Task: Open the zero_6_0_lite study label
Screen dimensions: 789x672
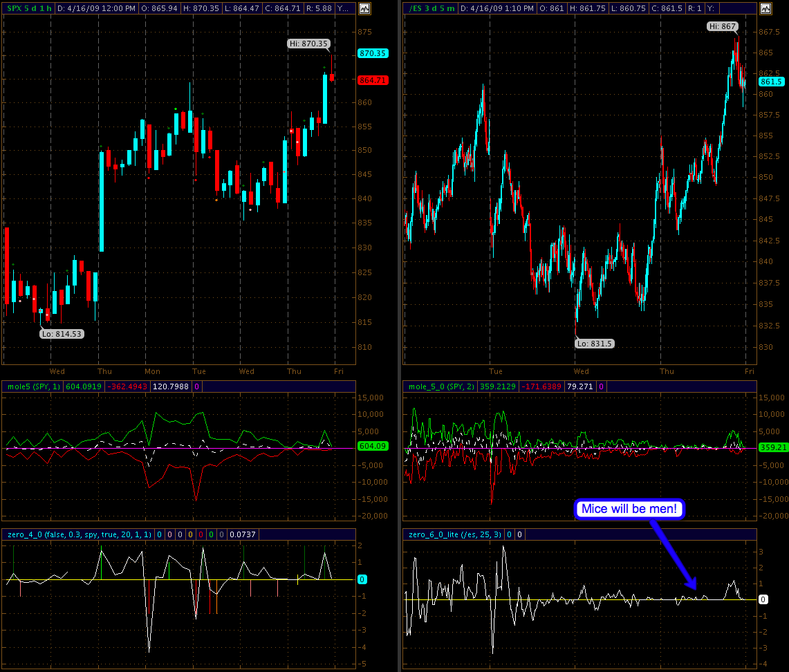Action: click(452, 535)
